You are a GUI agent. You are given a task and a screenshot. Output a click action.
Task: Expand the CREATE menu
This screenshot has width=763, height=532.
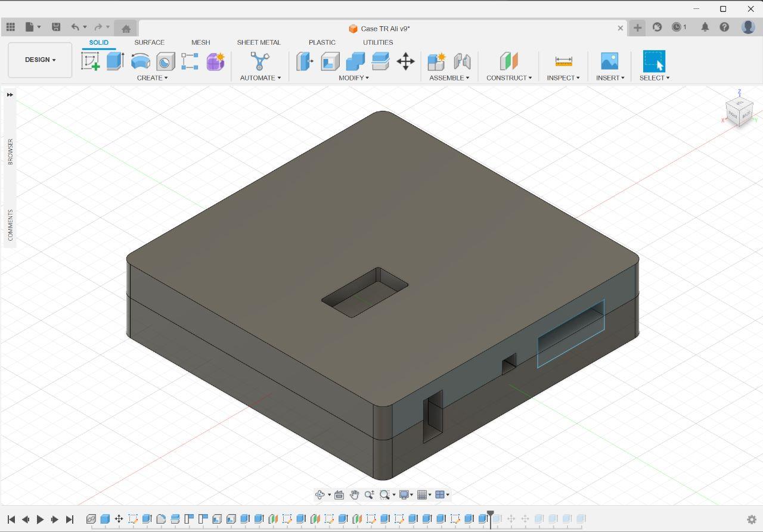pos(152,78)
